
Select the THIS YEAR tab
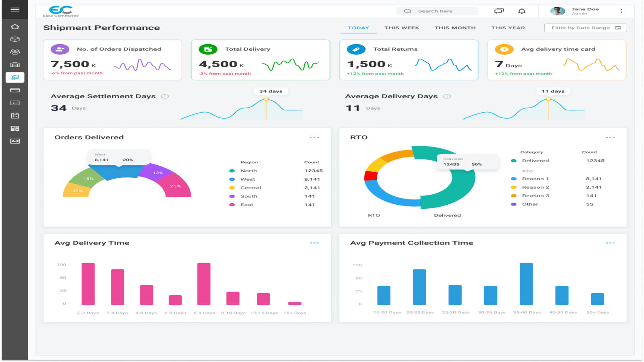click(508, 28)
